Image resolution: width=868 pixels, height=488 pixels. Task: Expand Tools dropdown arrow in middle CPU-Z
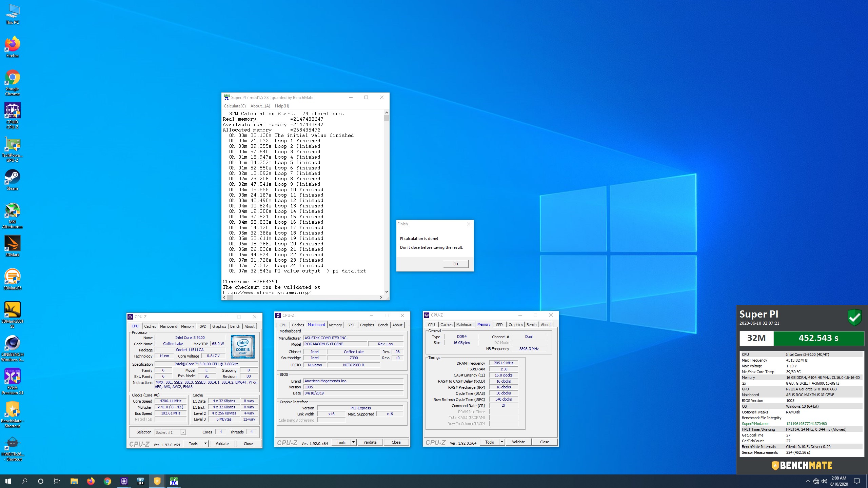pos(353,442)
